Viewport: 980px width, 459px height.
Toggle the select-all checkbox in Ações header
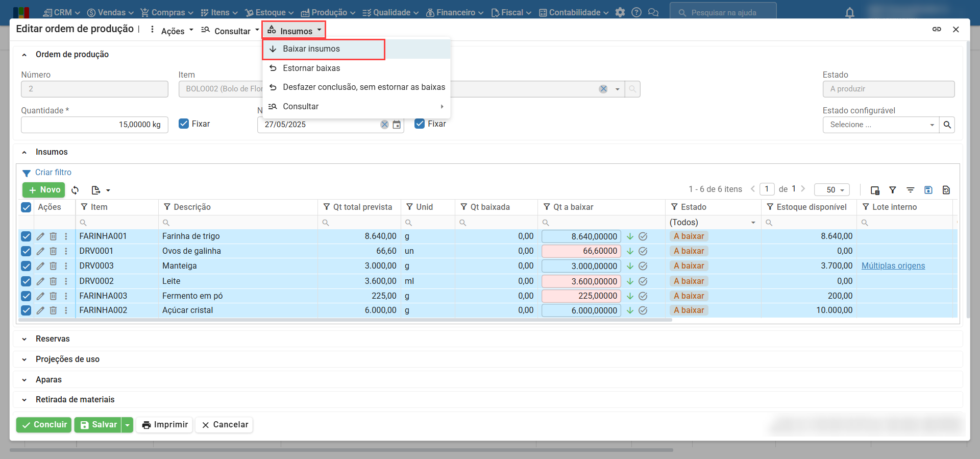click(x=26, y=207)
